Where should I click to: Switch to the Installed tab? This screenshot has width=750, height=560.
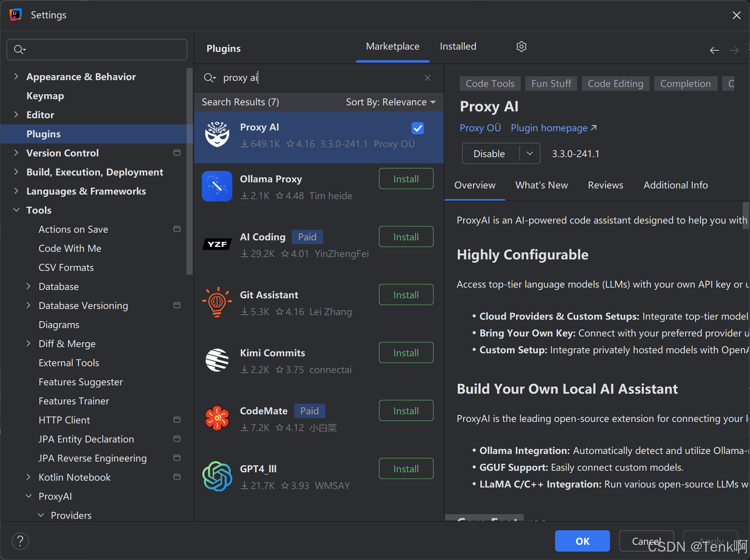pos(458,47)
